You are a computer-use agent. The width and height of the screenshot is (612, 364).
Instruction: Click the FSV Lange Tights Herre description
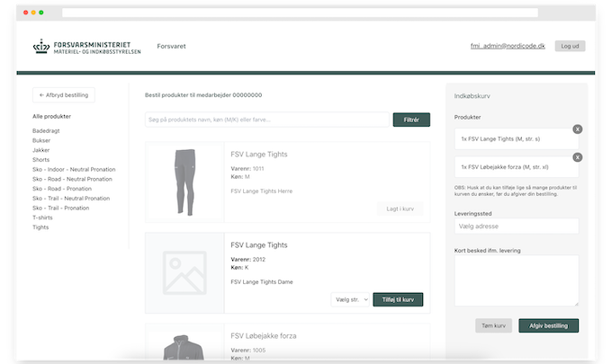(262, 191)
